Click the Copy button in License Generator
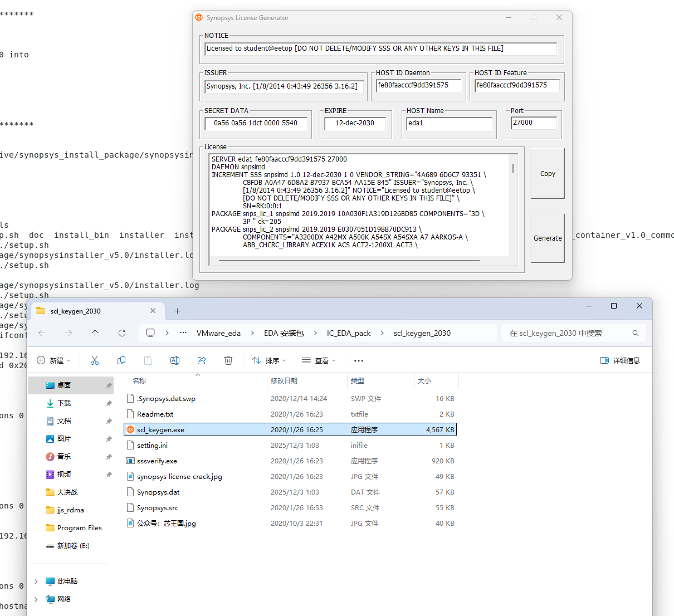 coord(548,173)
